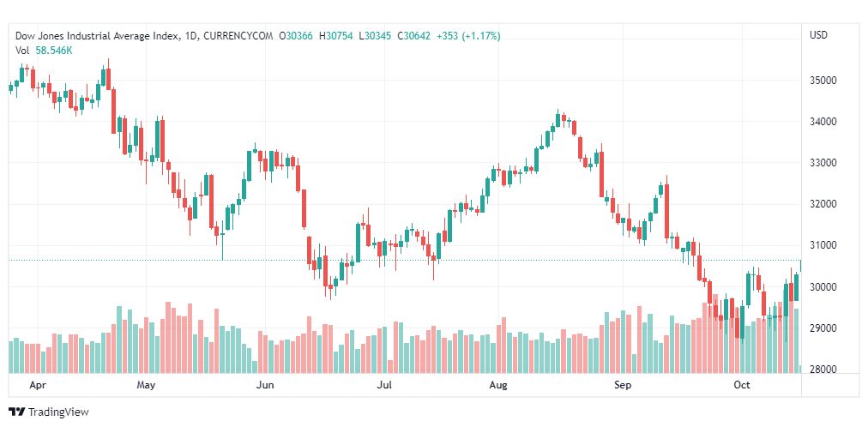Click the 1D interval label
This screenshot has height=427, width=868.
[191, 36]
